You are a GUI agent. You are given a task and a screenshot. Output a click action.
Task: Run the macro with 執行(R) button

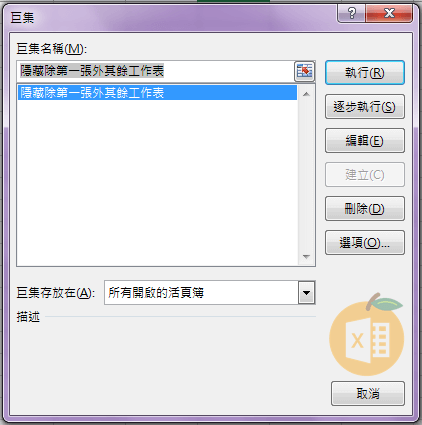[x=365, y=72]
